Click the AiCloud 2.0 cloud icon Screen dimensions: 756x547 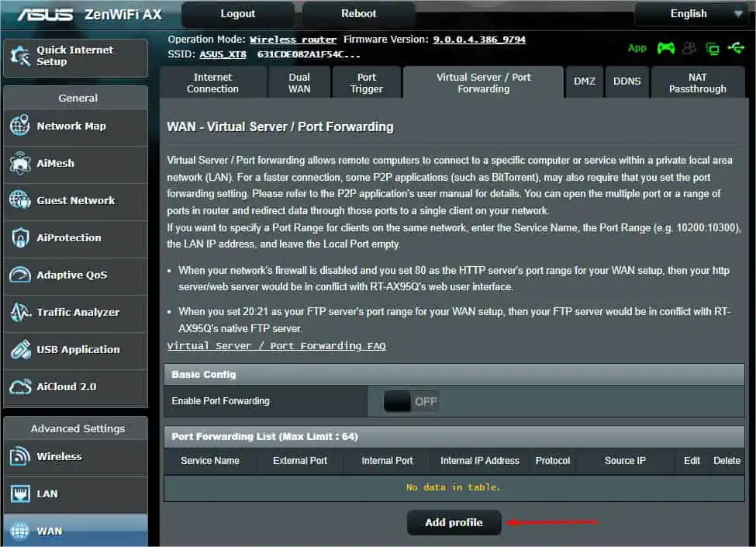tap(19, 387)
